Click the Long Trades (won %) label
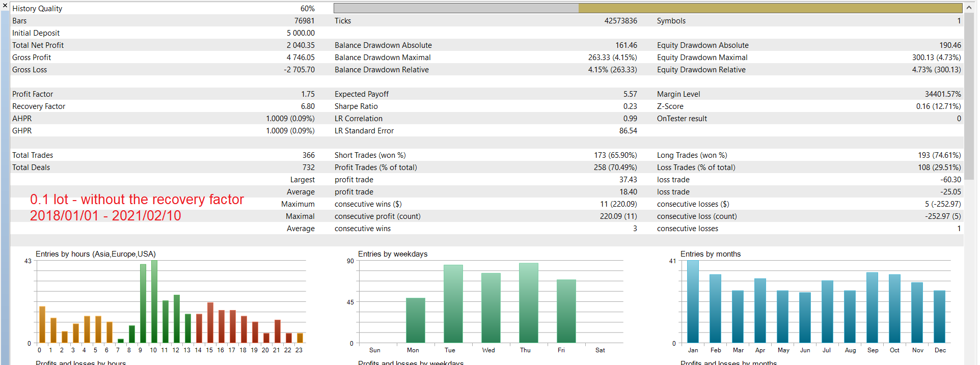Screen dimensions: 980x365 [x=692, y=155]
